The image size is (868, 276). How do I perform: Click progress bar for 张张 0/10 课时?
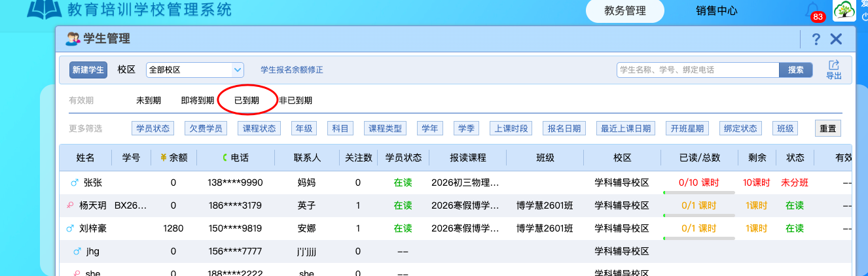click(699, 192)
